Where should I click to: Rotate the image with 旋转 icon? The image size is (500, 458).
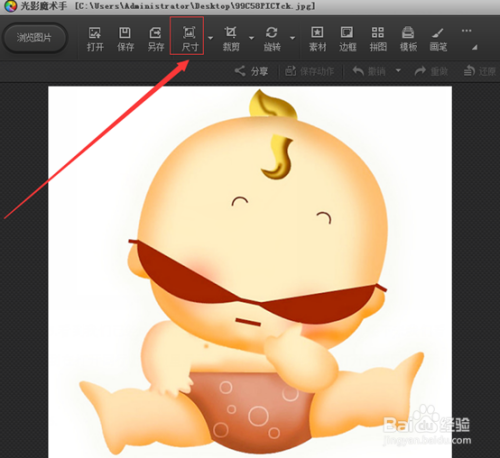272,39
